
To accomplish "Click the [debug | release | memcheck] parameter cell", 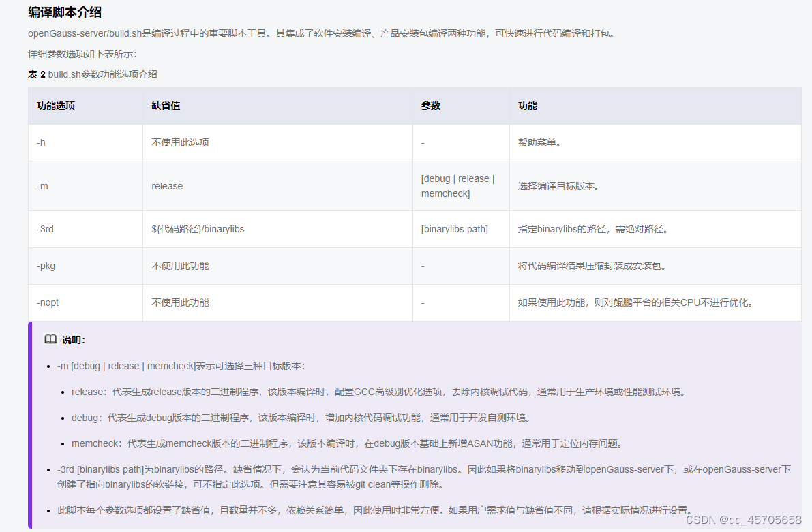I will 461,186.
